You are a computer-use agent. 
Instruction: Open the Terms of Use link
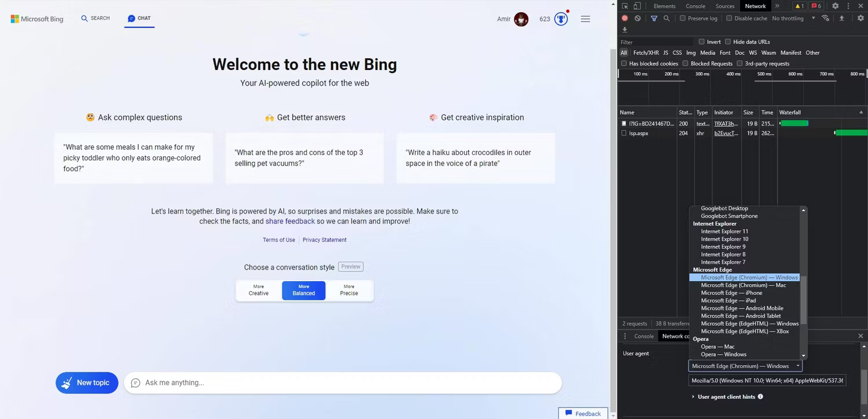pos(279,240)
